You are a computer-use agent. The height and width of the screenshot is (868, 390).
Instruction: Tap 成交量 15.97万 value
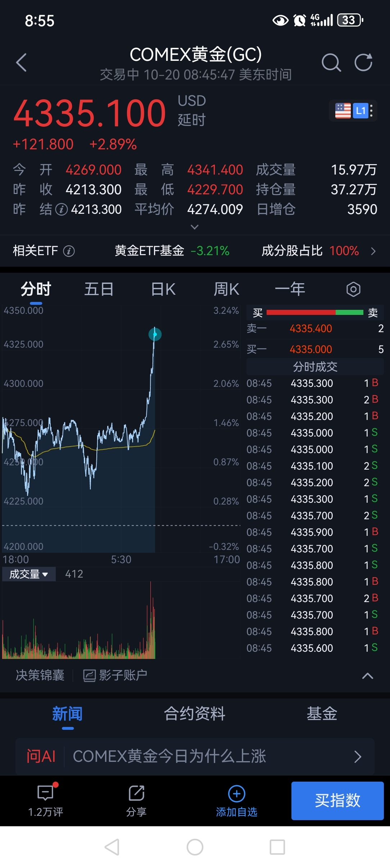(x=354, y=170)
